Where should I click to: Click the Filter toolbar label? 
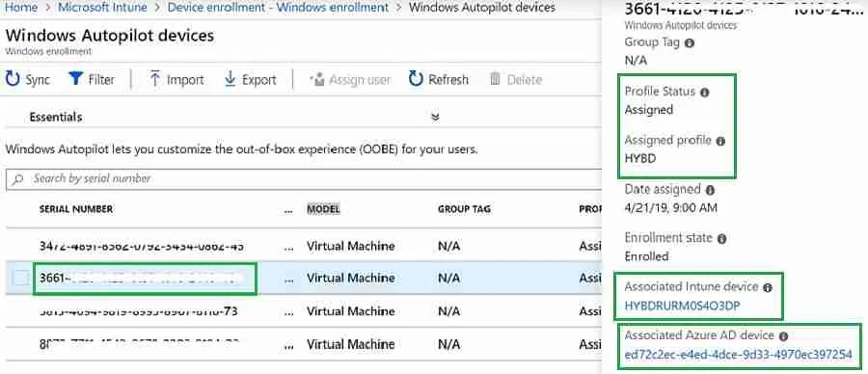(102, 80)
